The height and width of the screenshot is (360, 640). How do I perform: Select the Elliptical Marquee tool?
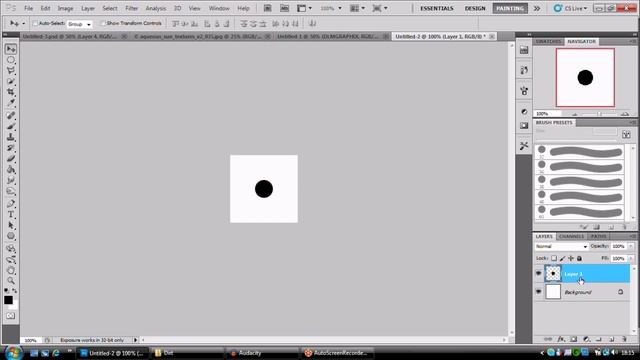(x=11, y=60)
